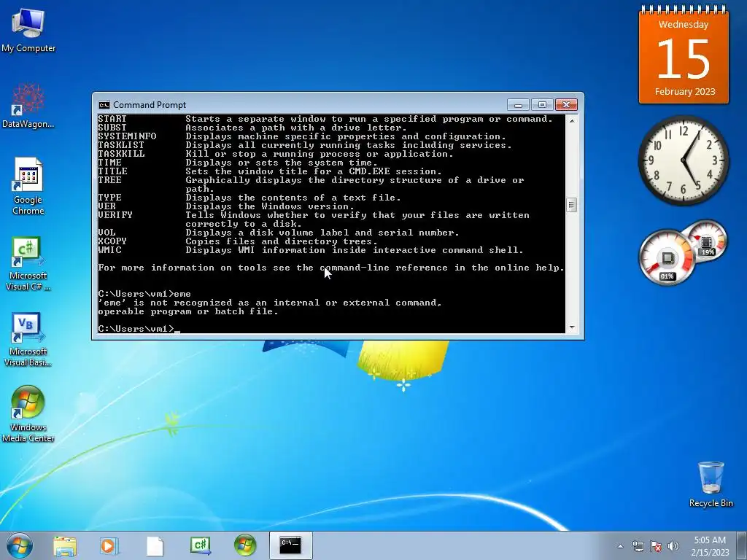This screenshot has height=560, width=747.
Task: Close the Command Prompt window
Action: (x=566, y=105)
